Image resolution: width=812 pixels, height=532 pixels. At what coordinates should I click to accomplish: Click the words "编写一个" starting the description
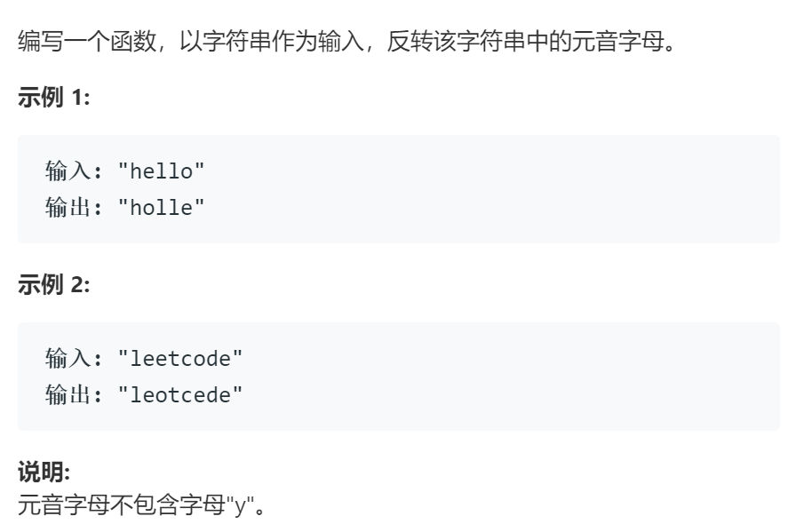64,41
